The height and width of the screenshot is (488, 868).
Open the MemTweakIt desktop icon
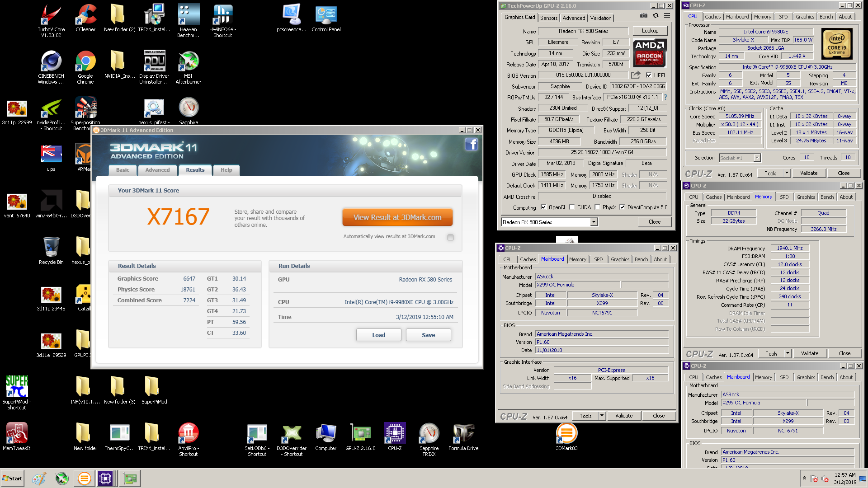click(x=17, y=436)
